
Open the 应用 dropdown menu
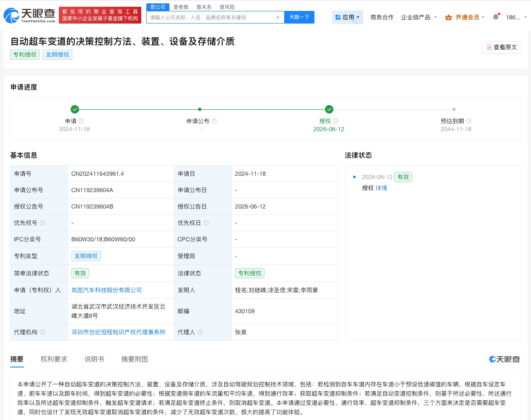pyautogui.click(x=348, y=17)
